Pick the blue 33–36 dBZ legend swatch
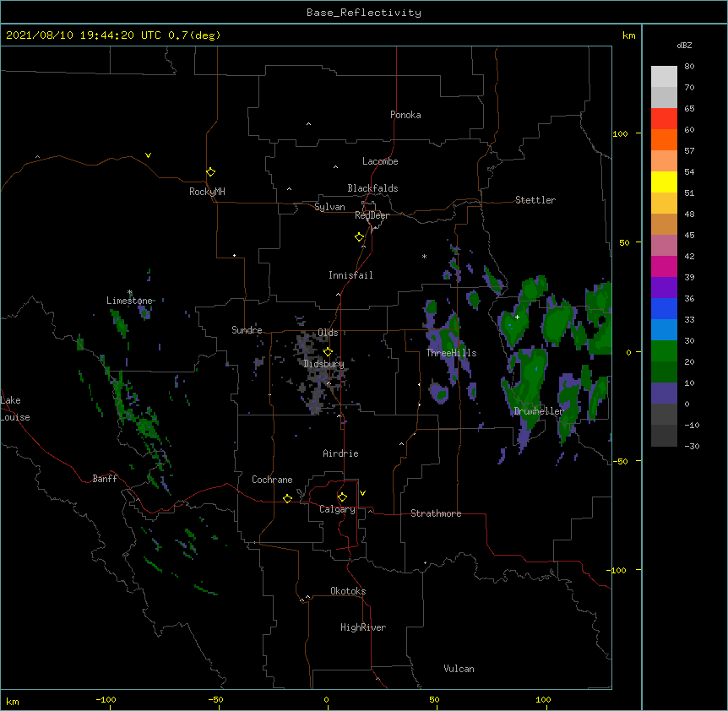728x711 pixels. (664, 308)
